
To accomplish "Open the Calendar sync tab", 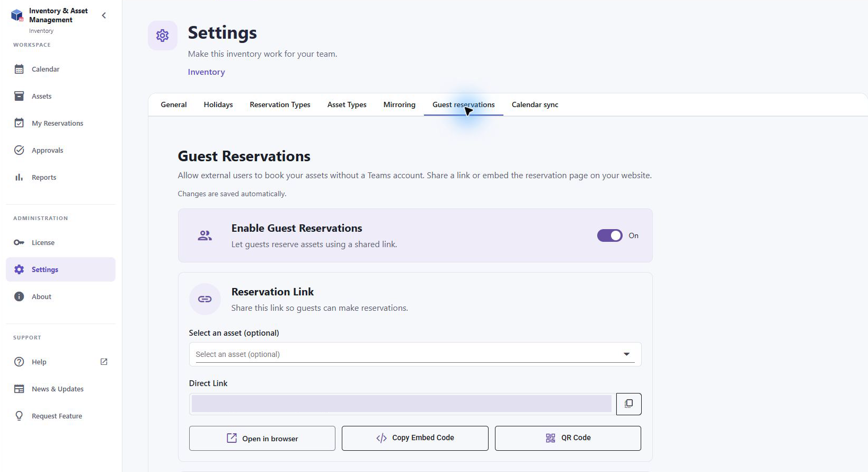I will coord(535,104).
